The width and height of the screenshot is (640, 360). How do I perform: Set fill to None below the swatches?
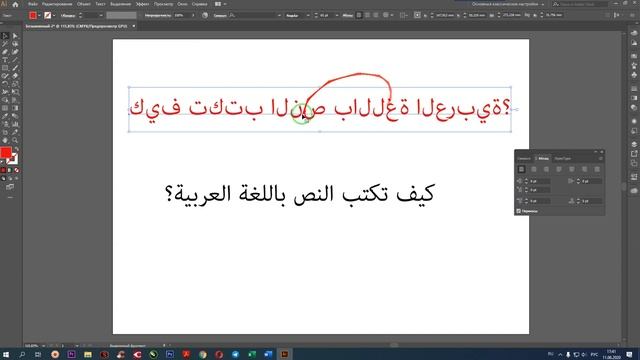click(x=17, y=170)
